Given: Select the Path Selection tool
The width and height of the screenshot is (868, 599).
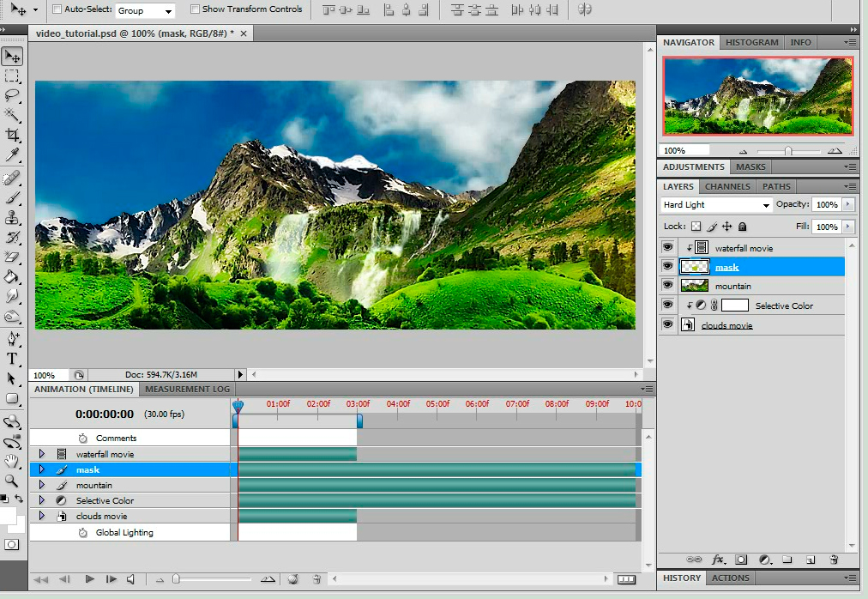Looking at the screenshot, I should click(x=12, y=378).
